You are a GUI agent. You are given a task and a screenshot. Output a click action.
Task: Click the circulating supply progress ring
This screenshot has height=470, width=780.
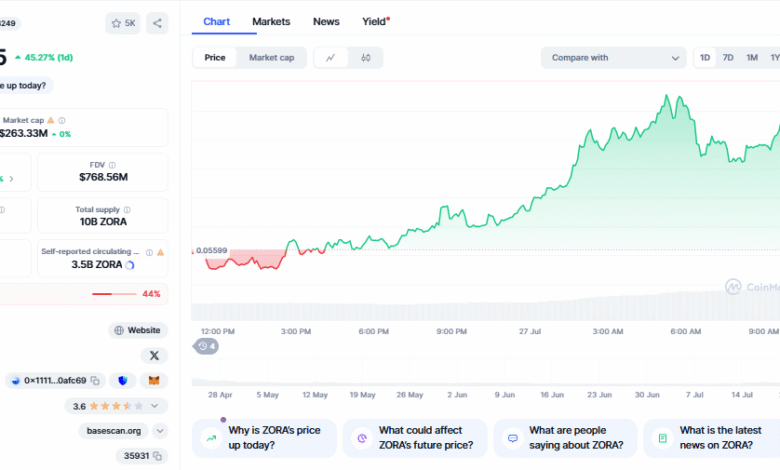click(x=130, y=265)
